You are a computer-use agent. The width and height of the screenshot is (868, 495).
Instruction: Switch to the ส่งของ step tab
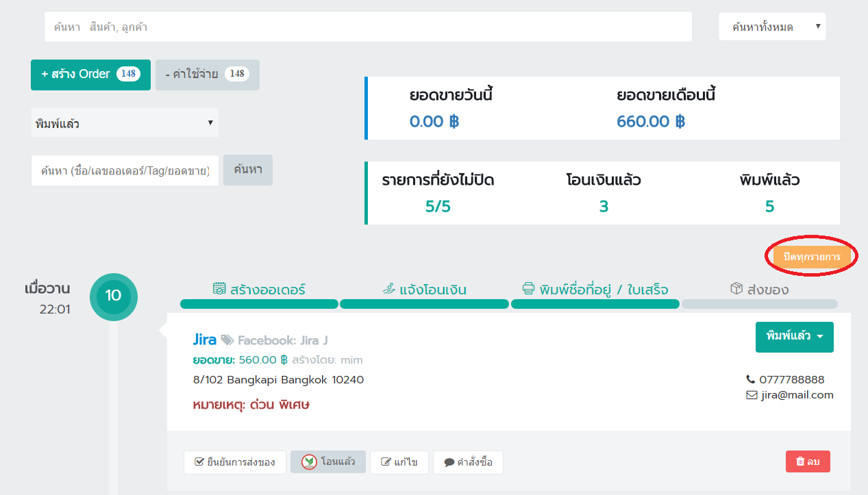(767, 290)
